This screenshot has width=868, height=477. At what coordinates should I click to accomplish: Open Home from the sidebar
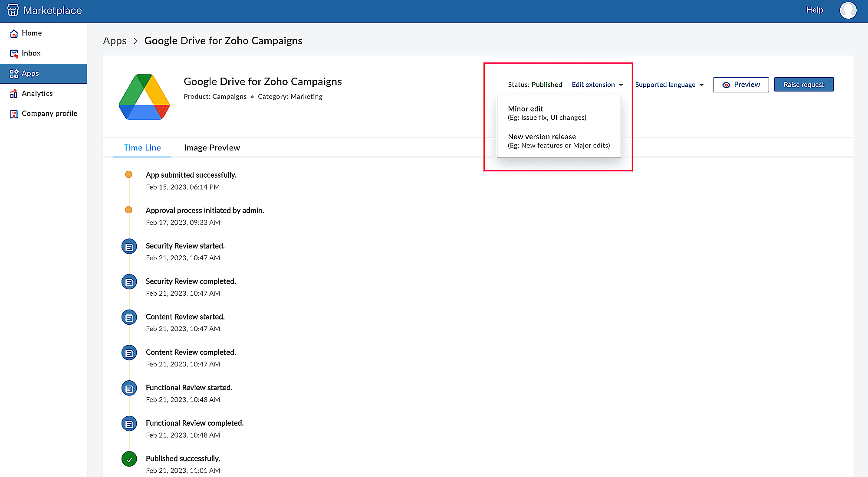click(x=31, y=33)
